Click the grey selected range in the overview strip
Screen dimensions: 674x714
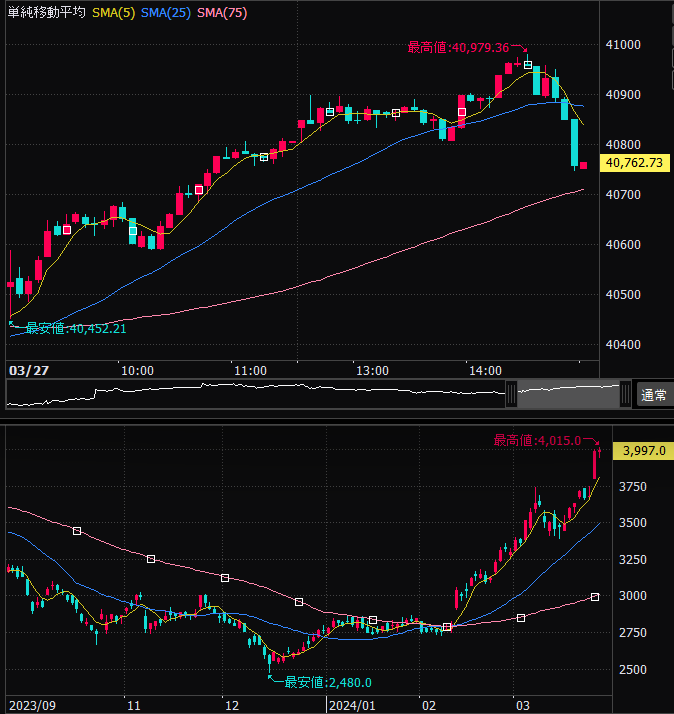point(568,394)
